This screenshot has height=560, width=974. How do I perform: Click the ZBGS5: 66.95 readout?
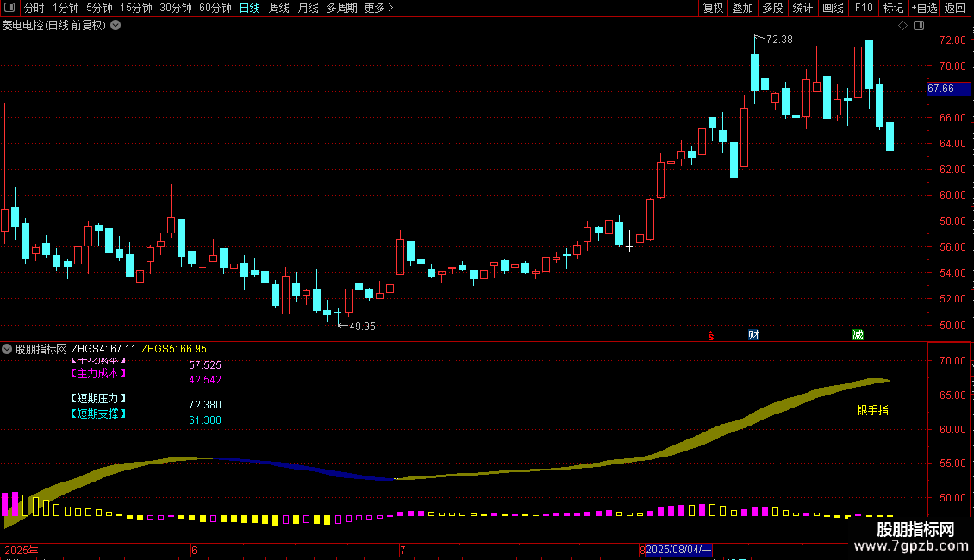point(174,349)
